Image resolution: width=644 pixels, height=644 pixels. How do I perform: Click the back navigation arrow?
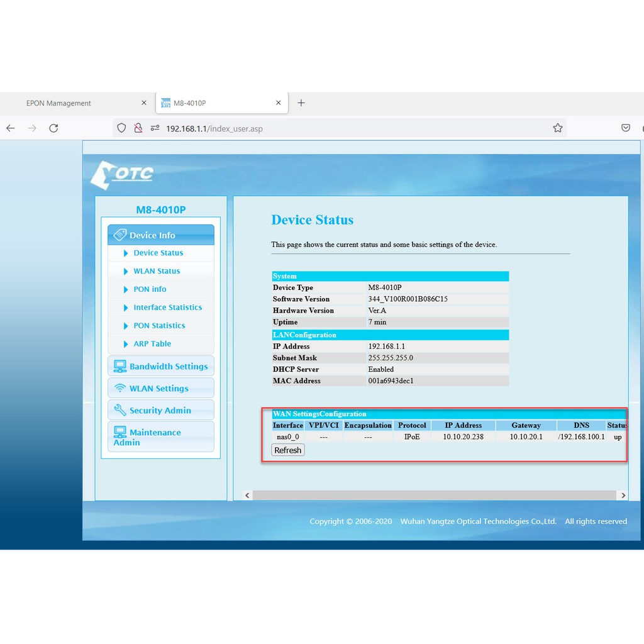[11, 128]
